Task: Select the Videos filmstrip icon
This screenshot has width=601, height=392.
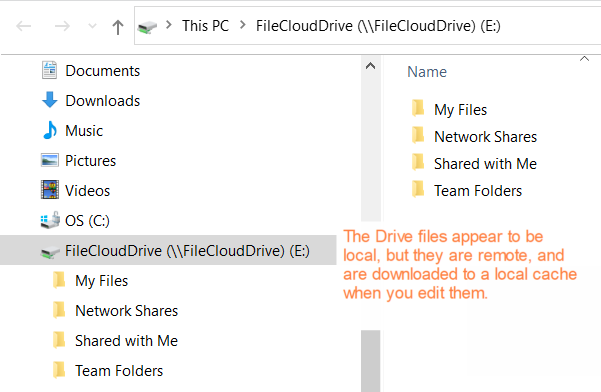Action: [x=50, y=190]
